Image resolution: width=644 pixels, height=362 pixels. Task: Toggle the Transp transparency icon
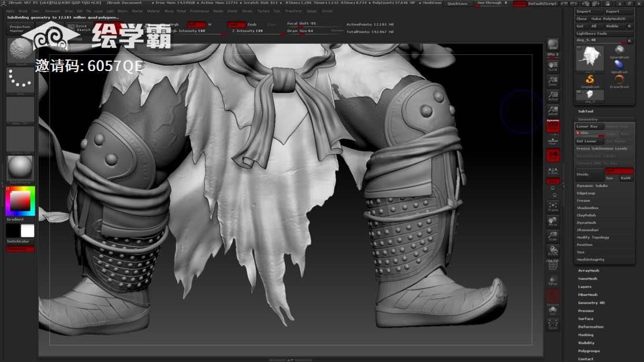coord(553,281)
